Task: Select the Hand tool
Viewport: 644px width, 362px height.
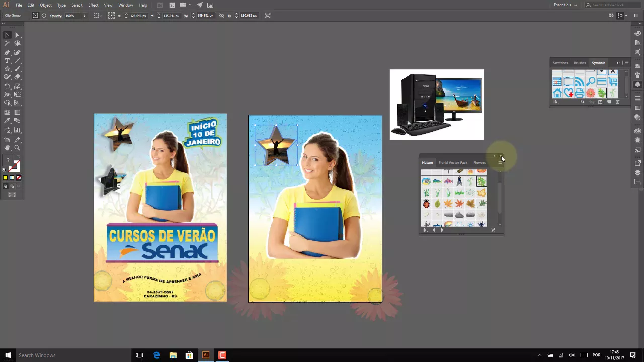Action: coord(7,148)
